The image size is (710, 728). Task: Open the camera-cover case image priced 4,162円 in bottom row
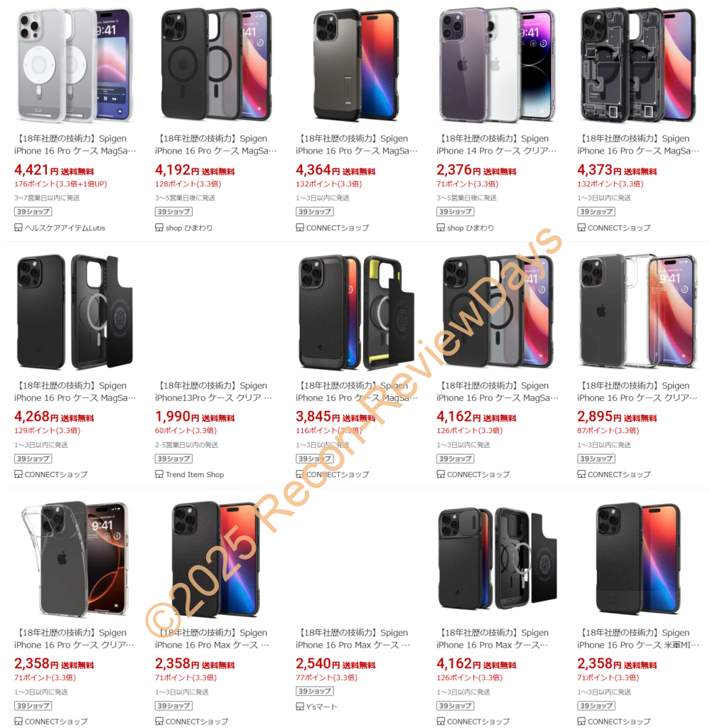point(497,558)
